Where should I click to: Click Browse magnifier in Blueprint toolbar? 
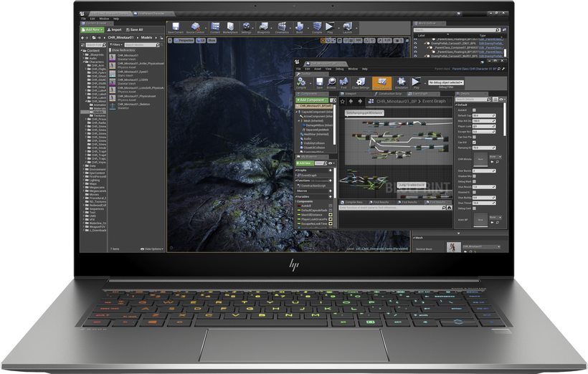331,83
